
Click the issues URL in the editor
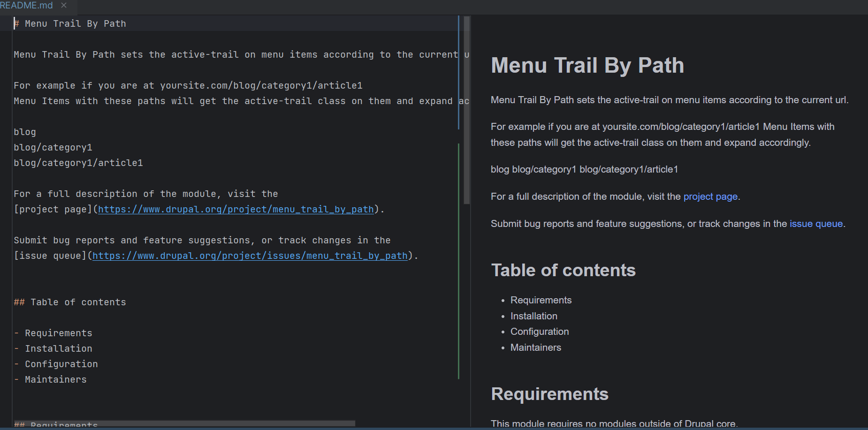coord(249,256)
